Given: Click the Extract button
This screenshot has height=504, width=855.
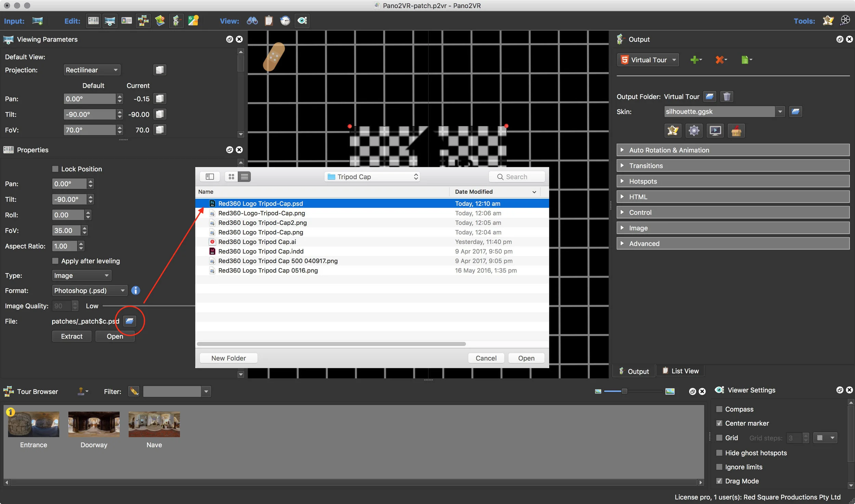Looking at the screenshot, I should (71, 336).
